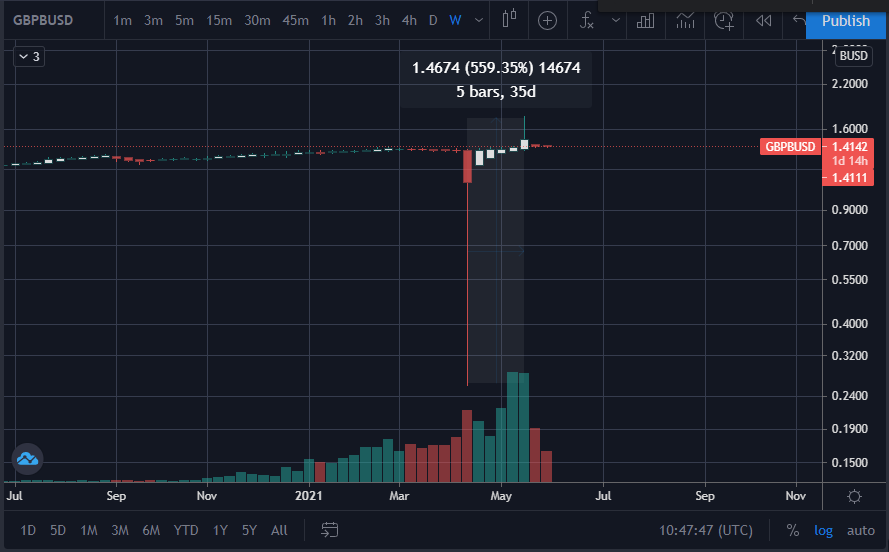This screenshot has height=552, width=889.
Task: Click the compare or add symbol plus icon
Action: pos(547,21)
